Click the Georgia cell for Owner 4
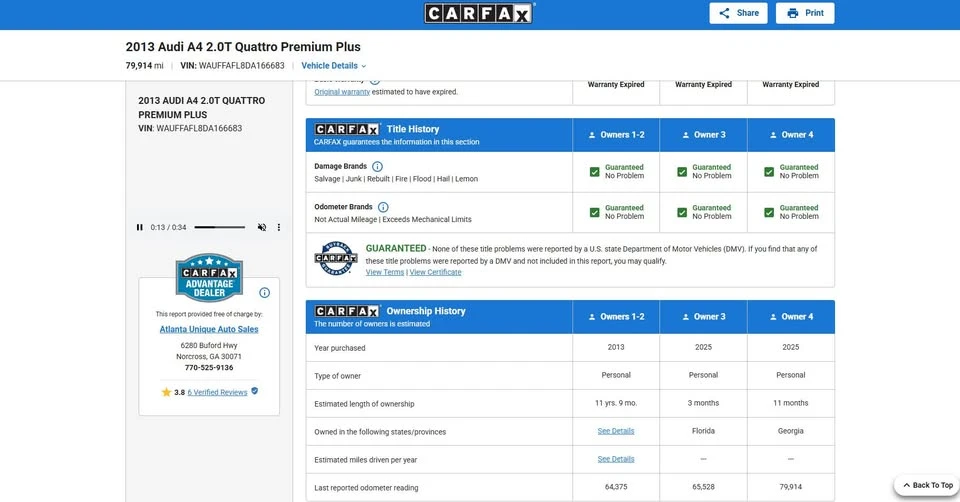Viewport: 960px width, 502px height. tap(790, 431)
